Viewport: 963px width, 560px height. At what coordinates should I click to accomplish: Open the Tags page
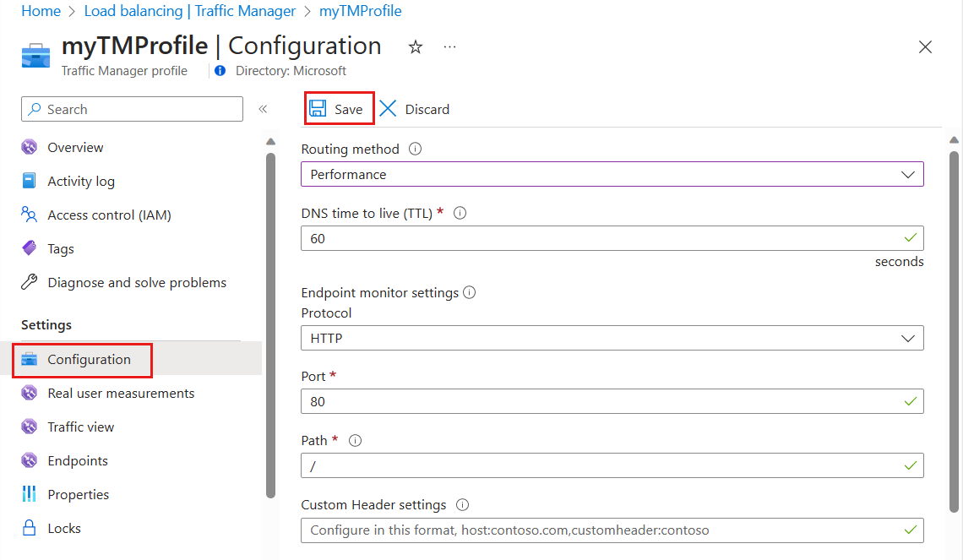pos(61,248)
